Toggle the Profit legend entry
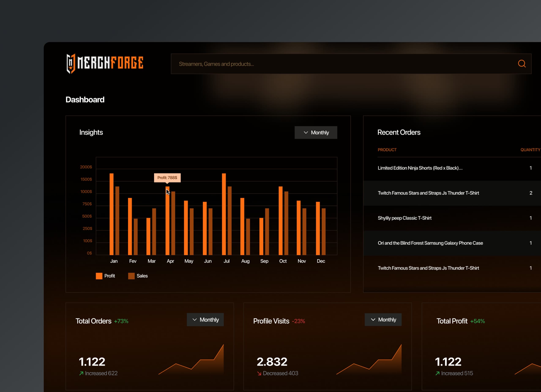 (x=106, y=276)
